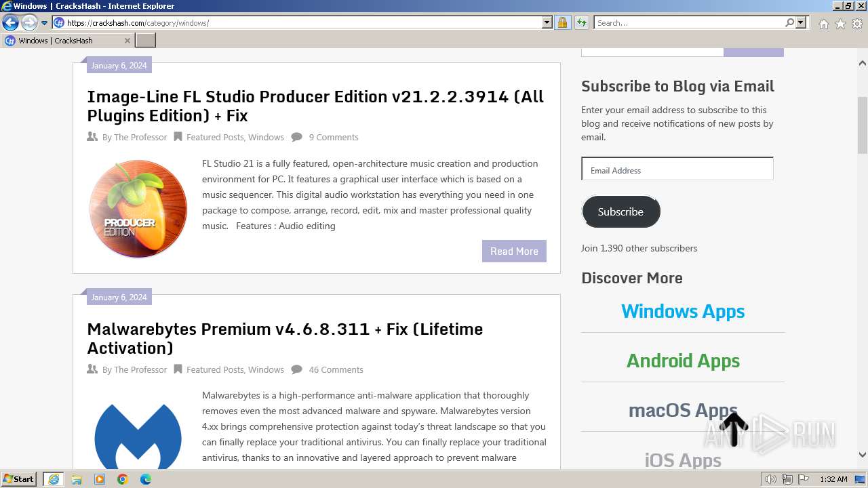Click the bookmark category icon on FL Studio post
This screenshot has width=868, height=488.
(x=178, y=137)
